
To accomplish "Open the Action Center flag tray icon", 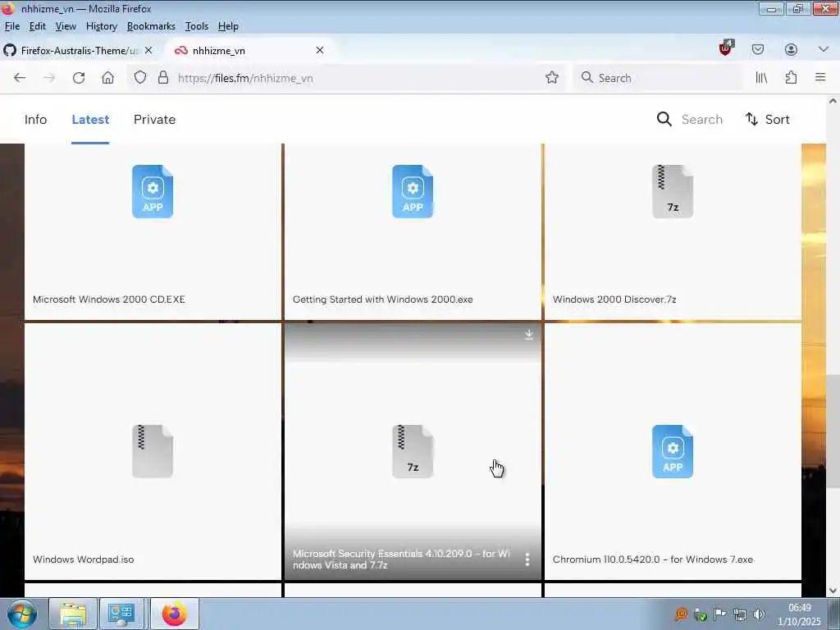I will tap(719, 614).
